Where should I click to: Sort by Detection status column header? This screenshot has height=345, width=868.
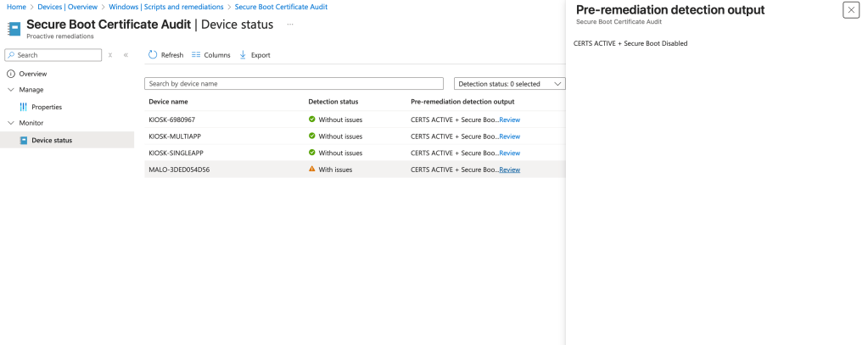point(333,102)
